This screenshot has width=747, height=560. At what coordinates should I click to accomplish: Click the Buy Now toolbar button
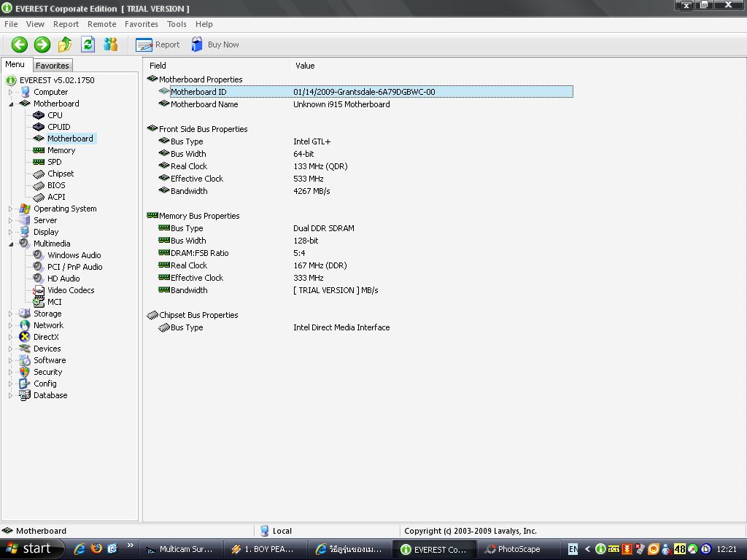coord(215,44)
